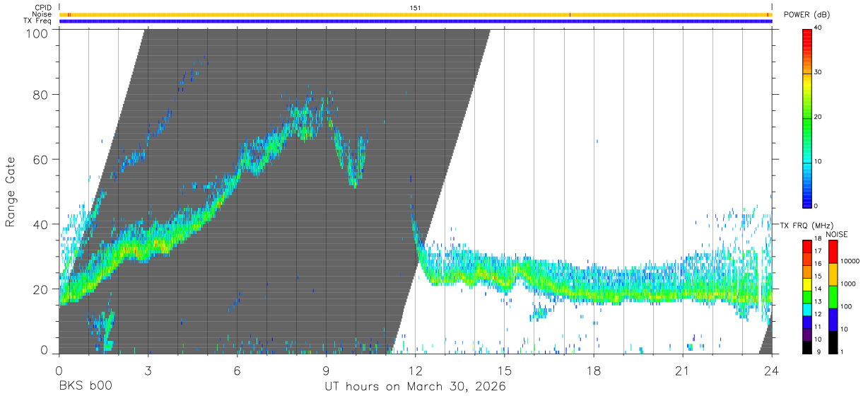
Task: Click x-axis tick label '6'
Action: click(x=237, y=371)
